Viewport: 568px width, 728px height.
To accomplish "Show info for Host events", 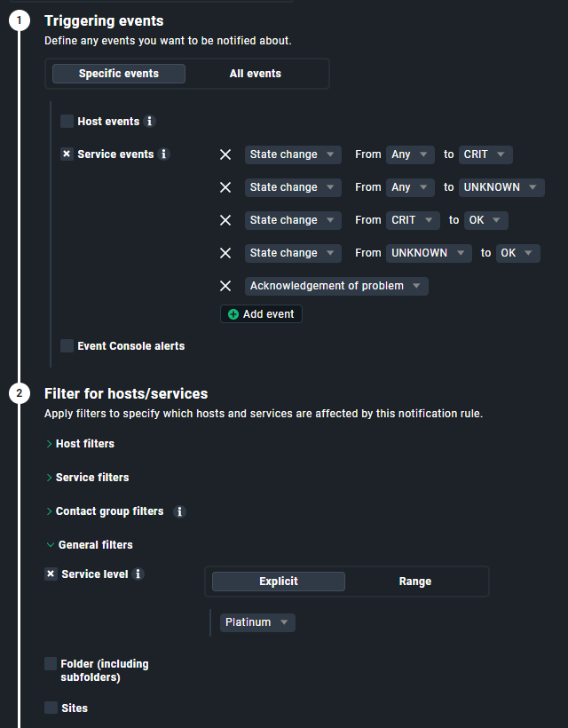I will pos(149,122).
